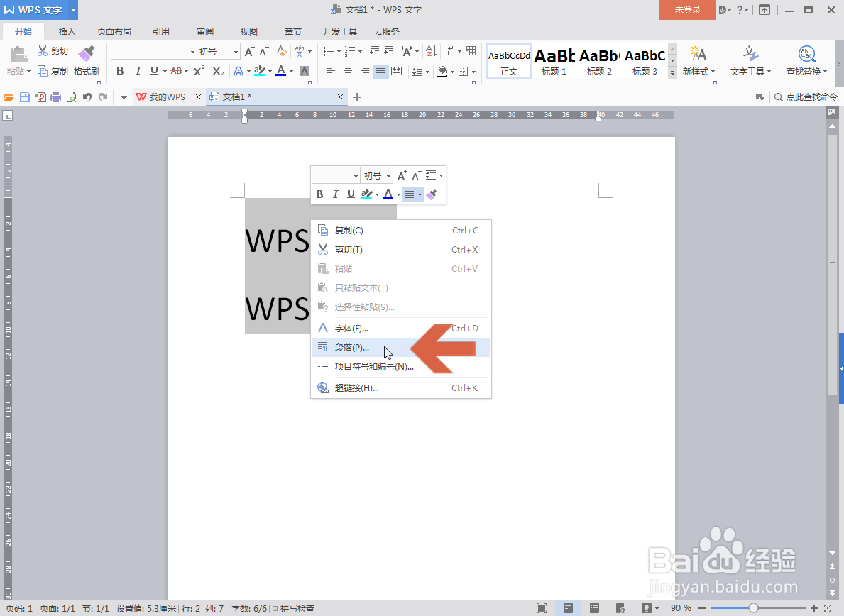844x616 pixels.
Task: Toggle Underline in floating mini toolbar
Action: point(351,194)
